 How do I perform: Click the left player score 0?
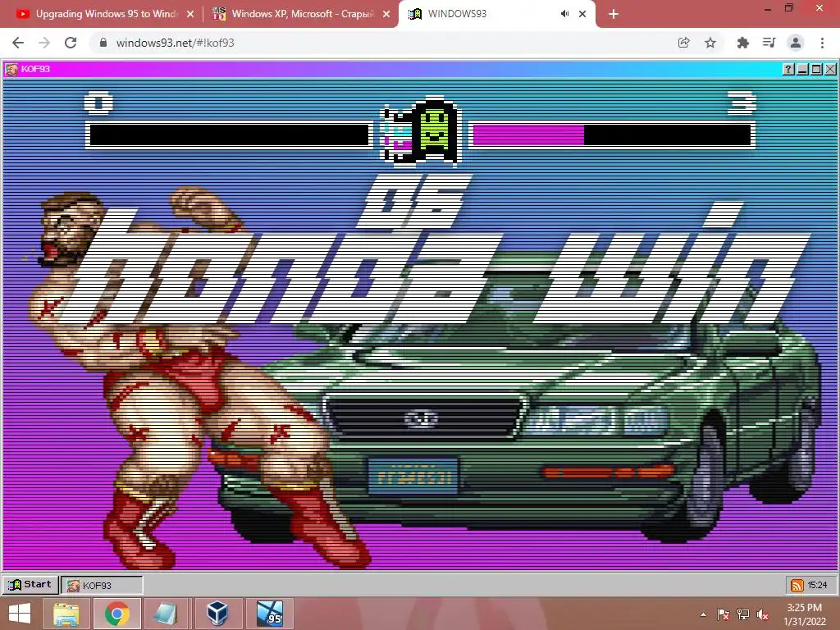click(98, 103)
